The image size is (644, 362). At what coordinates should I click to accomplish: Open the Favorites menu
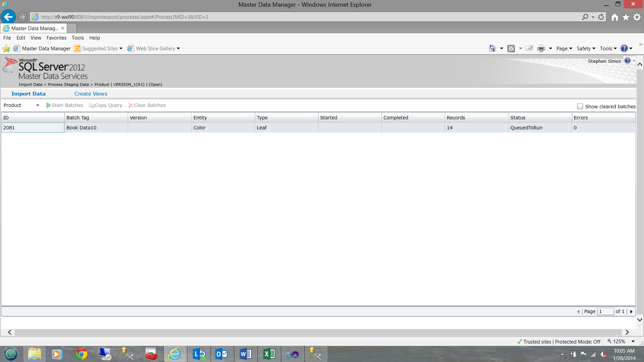(56, 38)
